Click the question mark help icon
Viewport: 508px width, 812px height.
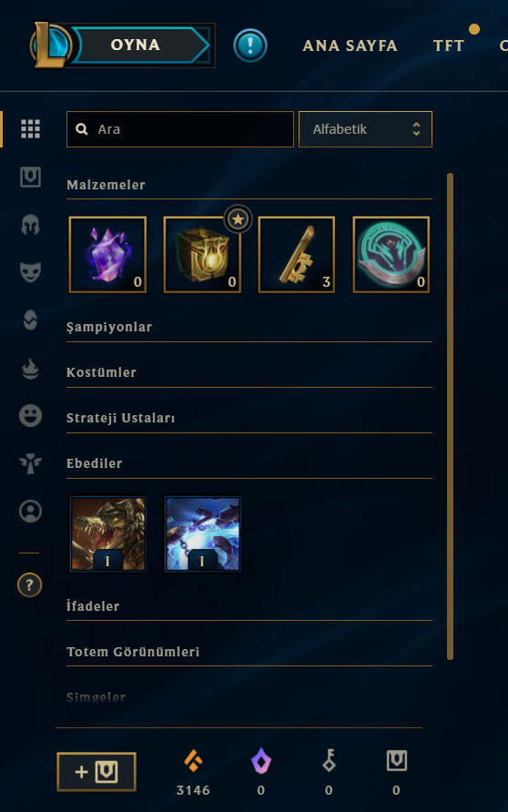29,585
